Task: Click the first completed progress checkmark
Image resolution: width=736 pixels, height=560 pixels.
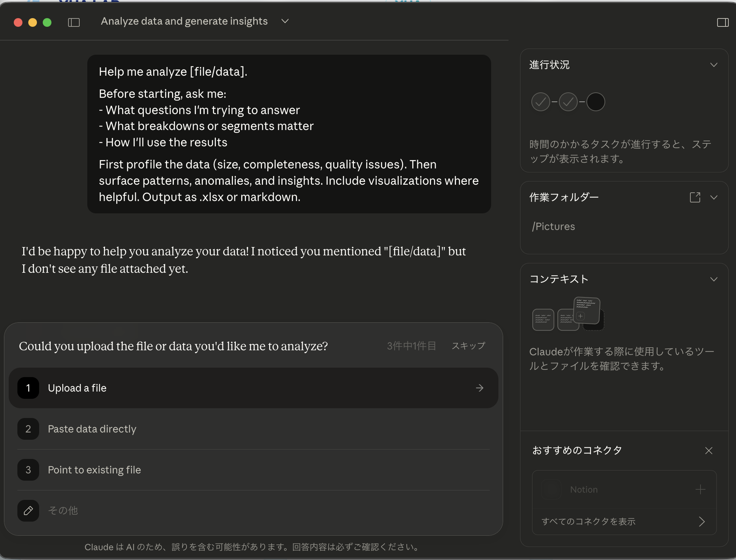Action: pyautogui.click(x=540, y=102)
